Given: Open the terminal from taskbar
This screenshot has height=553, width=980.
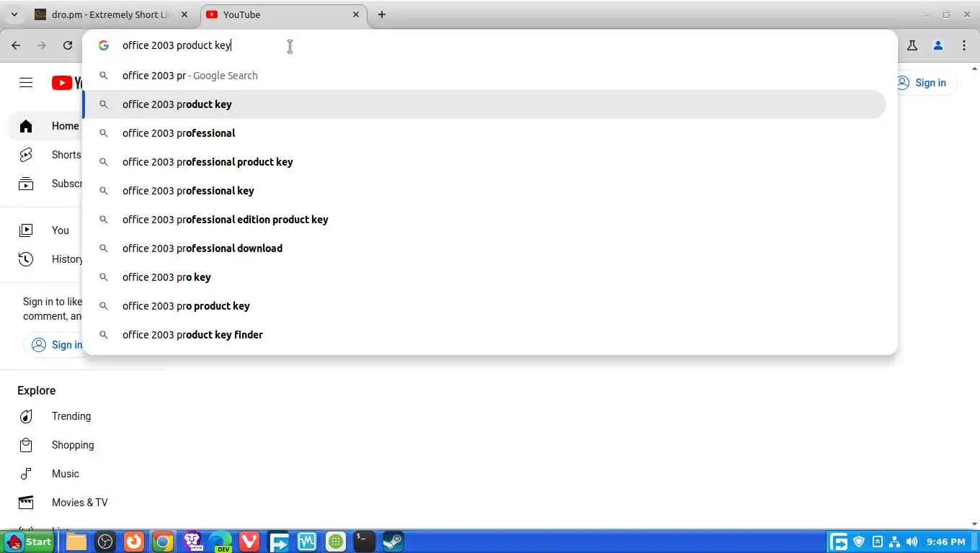Looking at the screenshot, I should (365, 541).
